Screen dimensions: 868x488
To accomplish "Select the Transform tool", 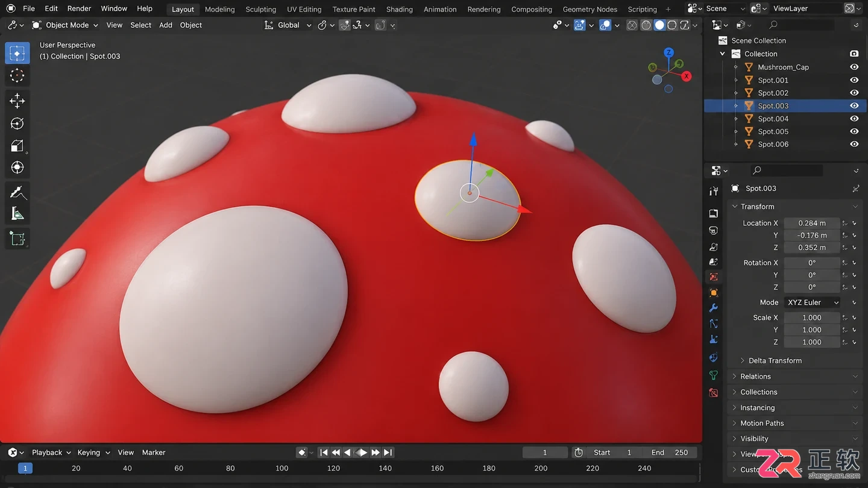I will click(x=17, y=167).
